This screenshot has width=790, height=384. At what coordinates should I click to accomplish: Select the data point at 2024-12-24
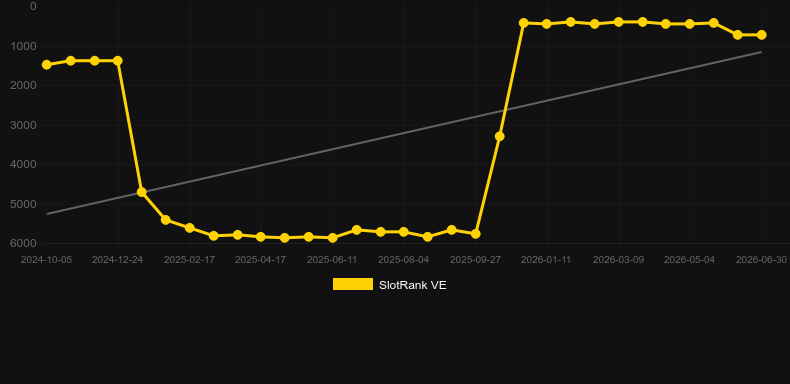pyautogui.click(x=118, y=60)
